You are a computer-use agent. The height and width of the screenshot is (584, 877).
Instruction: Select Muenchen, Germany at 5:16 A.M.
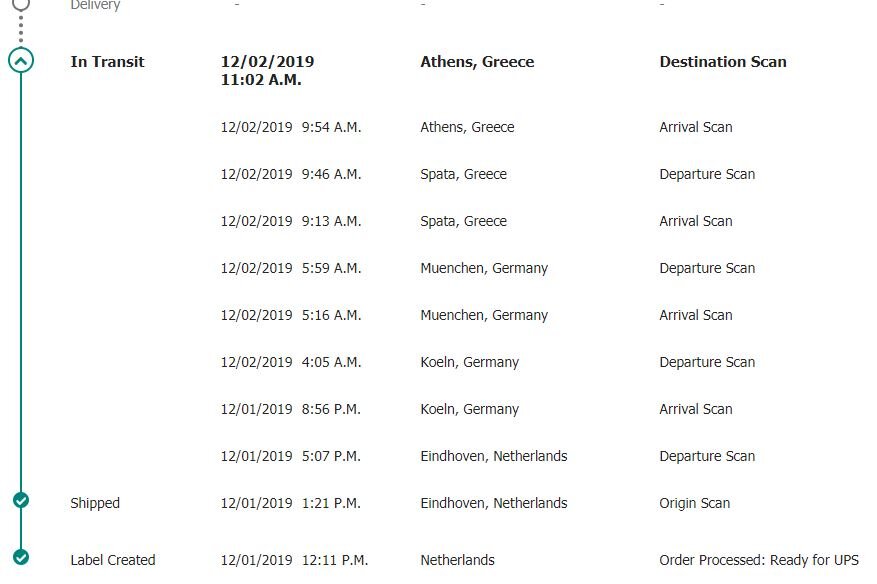pyautogui.click(x=484, y=315)
